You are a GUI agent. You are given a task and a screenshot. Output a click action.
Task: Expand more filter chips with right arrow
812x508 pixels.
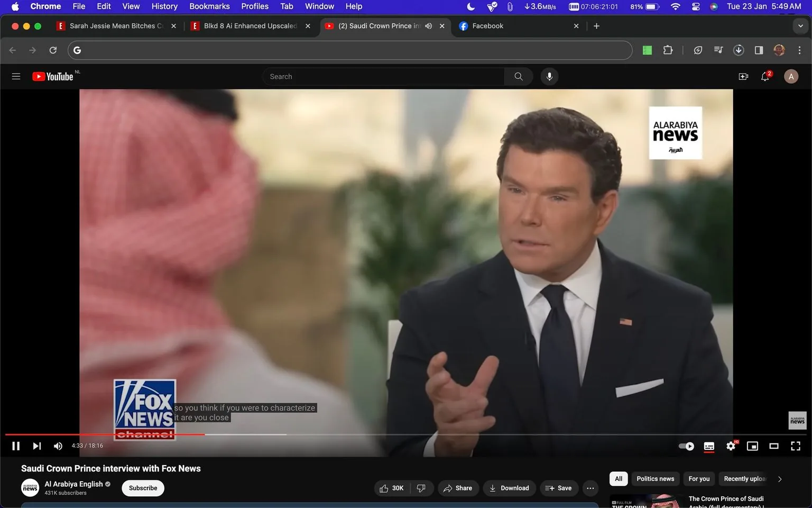pyautogui.click(x=780, y=478)
